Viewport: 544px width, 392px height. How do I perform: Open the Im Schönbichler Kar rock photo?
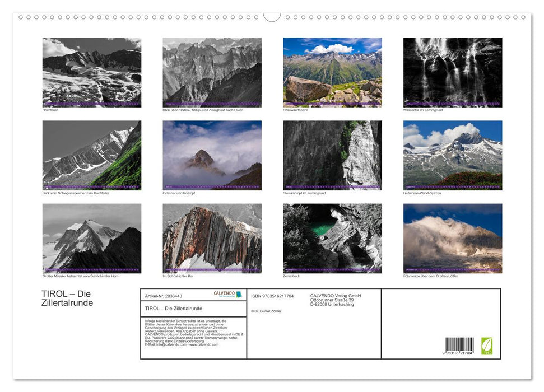[212, 238]
